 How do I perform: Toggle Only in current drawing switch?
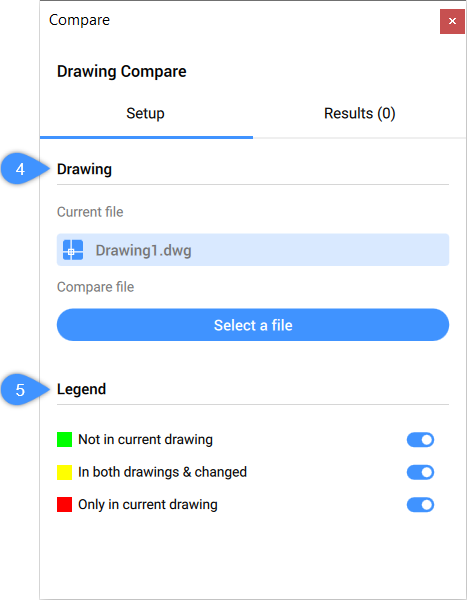(420, 505)
